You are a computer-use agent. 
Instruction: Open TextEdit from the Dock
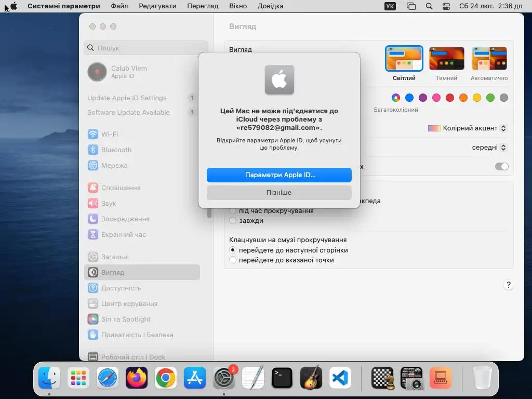(x=253, y=378)
